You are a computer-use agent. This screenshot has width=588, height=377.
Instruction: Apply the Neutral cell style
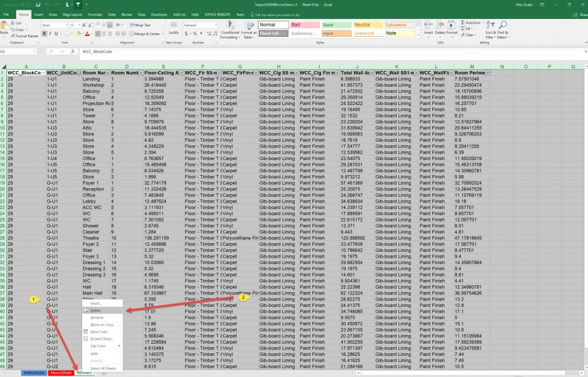click(x=362, y=25)
